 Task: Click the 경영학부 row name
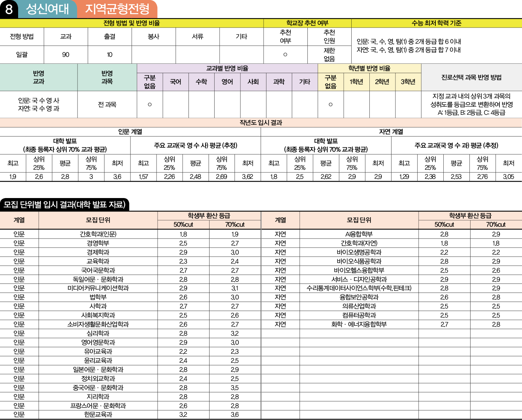click(x=98, y=243)
